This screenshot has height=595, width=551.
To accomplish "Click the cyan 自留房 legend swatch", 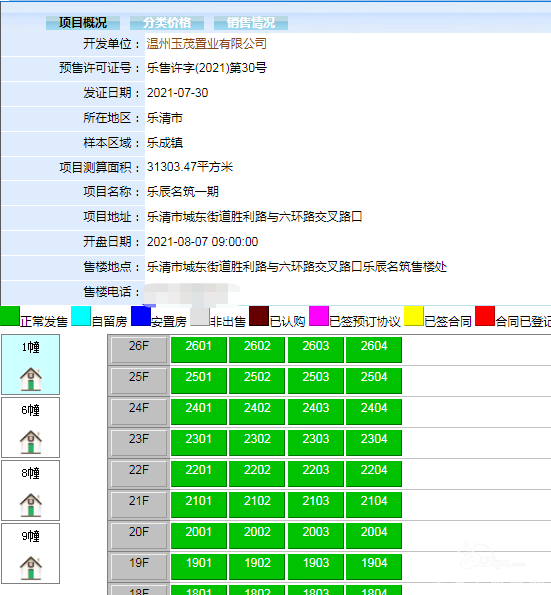I will tap(81, 316).
